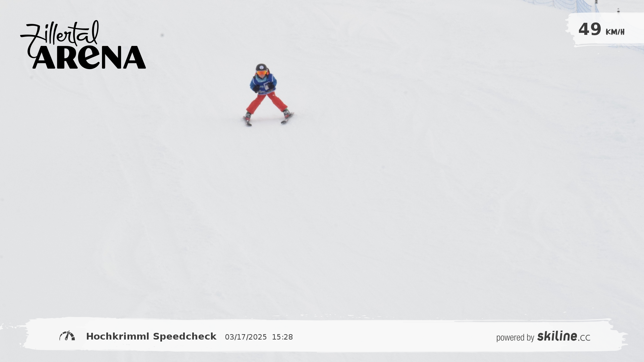Screen dimensions: 644x362
Task: Click the 15:28 timestamp
Action: pos(282,337)
